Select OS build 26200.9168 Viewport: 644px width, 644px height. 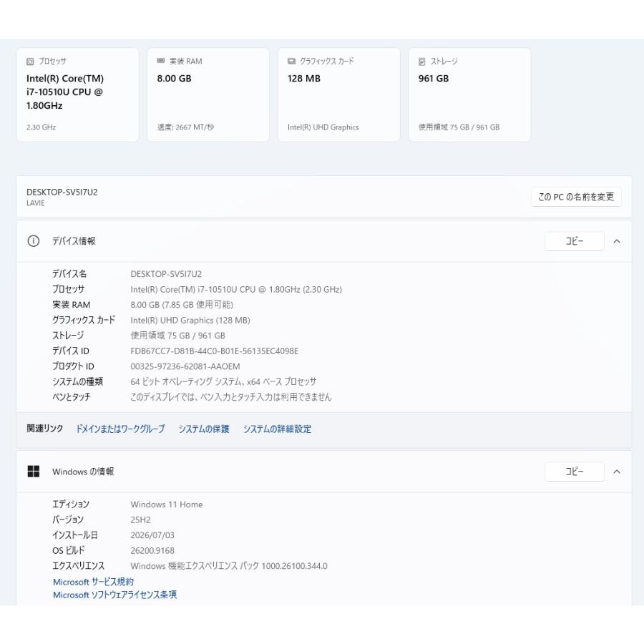(x=152, y=551)
